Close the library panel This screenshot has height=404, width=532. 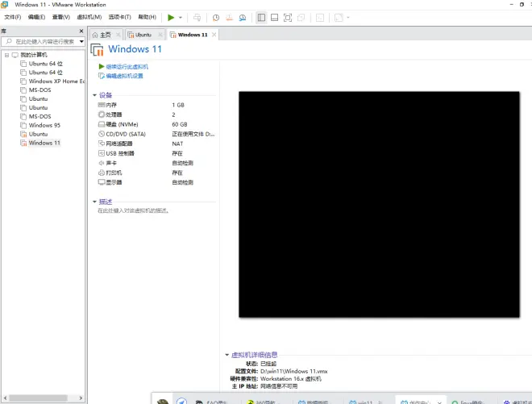tap(81, 31)
